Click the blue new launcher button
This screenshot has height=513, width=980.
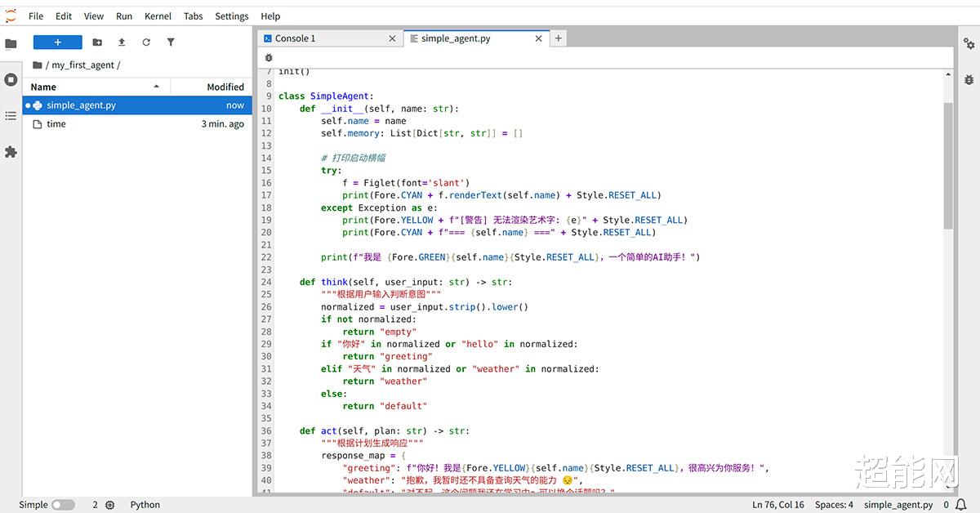click(57, 42)
